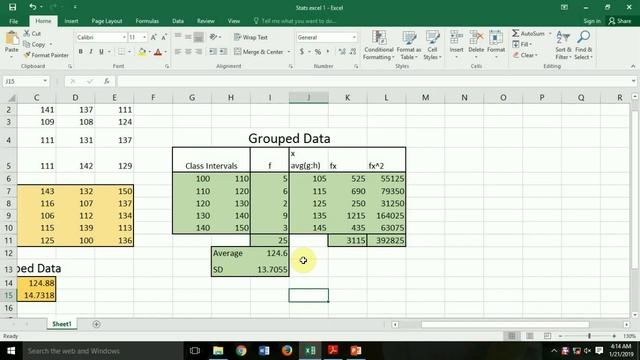Screen dimensions: 640x360
Task: Click the Orientation text-angle icon
Action: [213, 37]
